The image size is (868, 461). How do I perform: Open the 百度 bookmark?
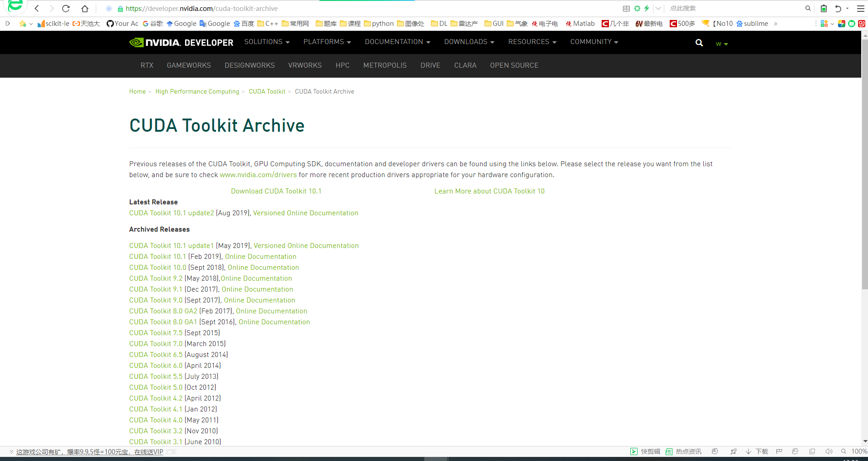point(244,24)
